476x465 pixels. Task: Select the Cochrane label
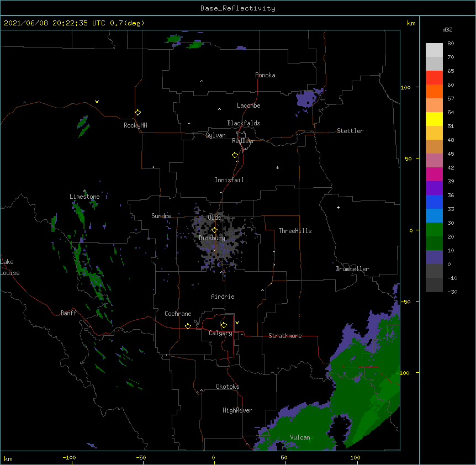click(178, 314)
